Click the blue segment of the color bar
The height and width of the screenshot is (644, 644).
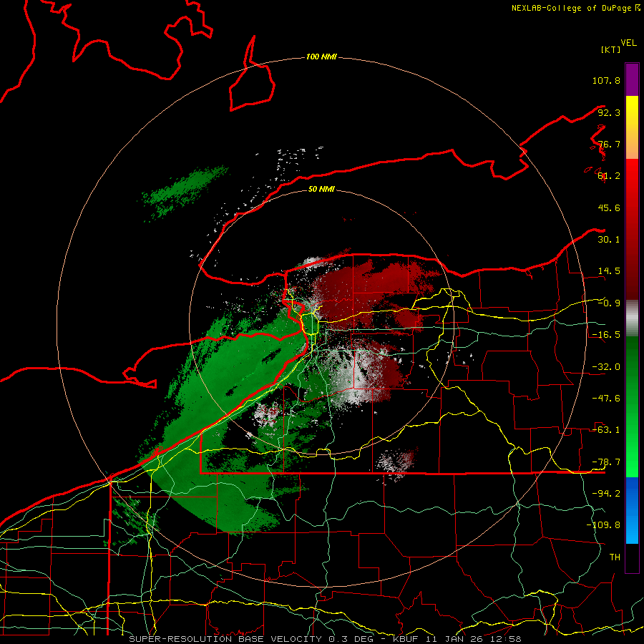(632, 510)
